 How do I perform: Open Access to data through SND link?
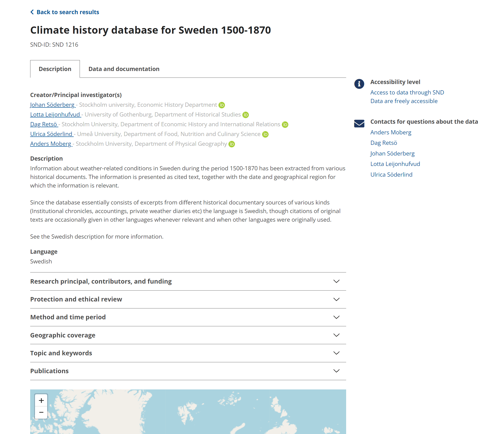(x=407, y=92)
